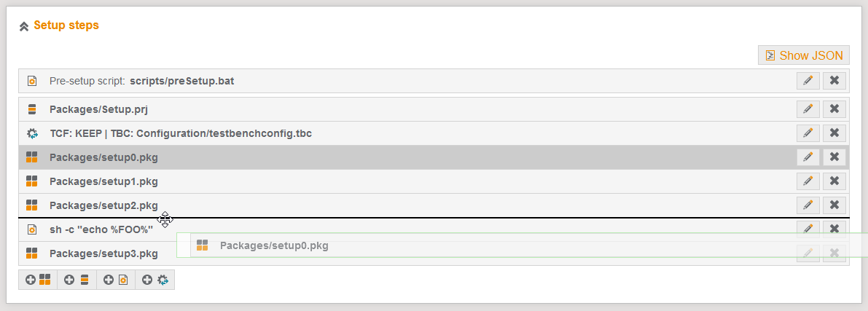The height and width of the screenshot is (311, 868).
Task: Delete the testbenchconfig.tbc configuration step
Action: point(834,133)
